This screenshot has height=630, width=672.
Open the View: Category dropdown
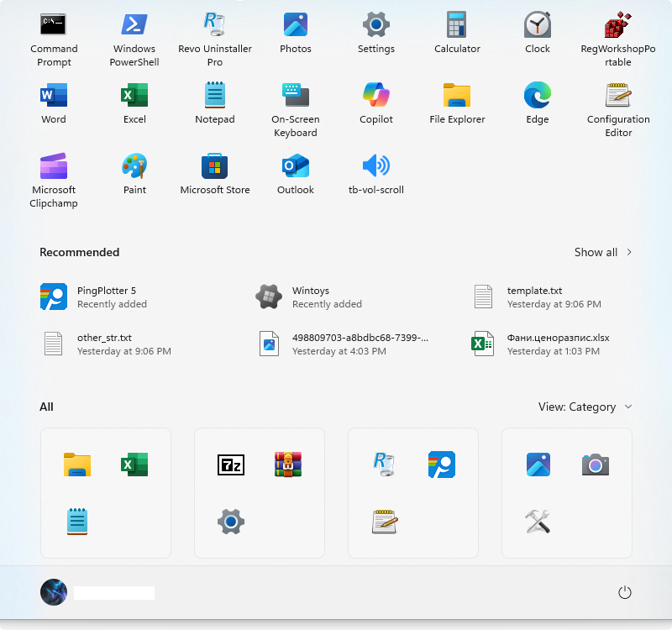[x=585, y=407]
